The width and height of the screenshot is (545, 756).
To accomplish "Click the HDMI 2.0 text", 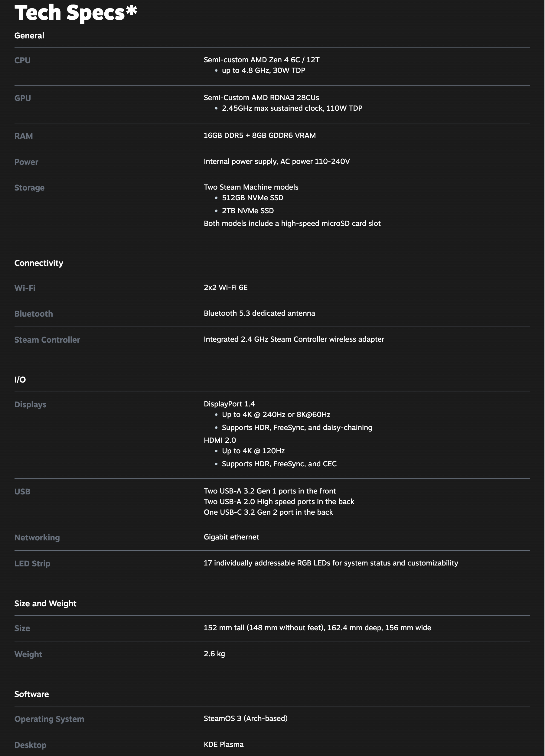I will point(220,440).
